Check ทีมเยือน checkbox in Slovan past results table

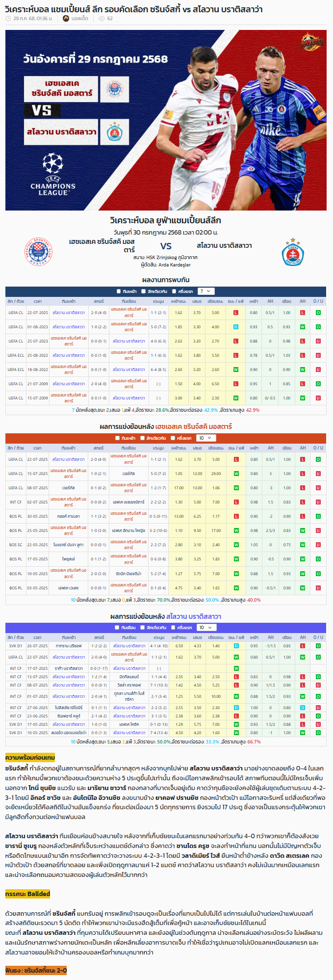(117, 628)
